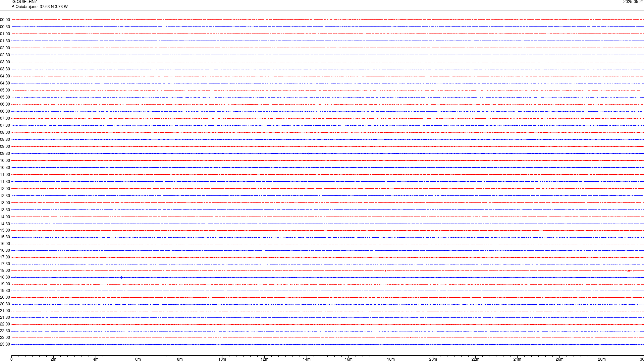The image size is (644, 362).
Task: Select the 11:00 trace row label
Action: pos(5,175)
